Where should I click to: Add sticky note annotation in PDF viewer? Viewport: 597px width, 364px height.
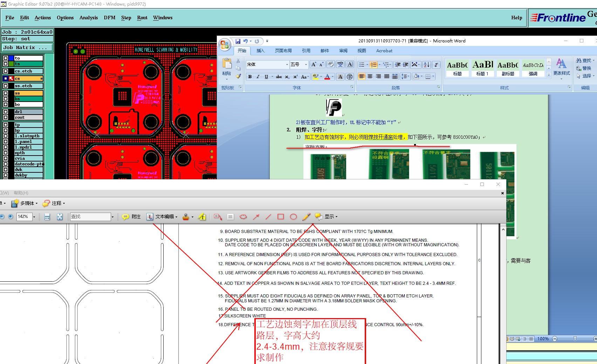tap(131, 217)
